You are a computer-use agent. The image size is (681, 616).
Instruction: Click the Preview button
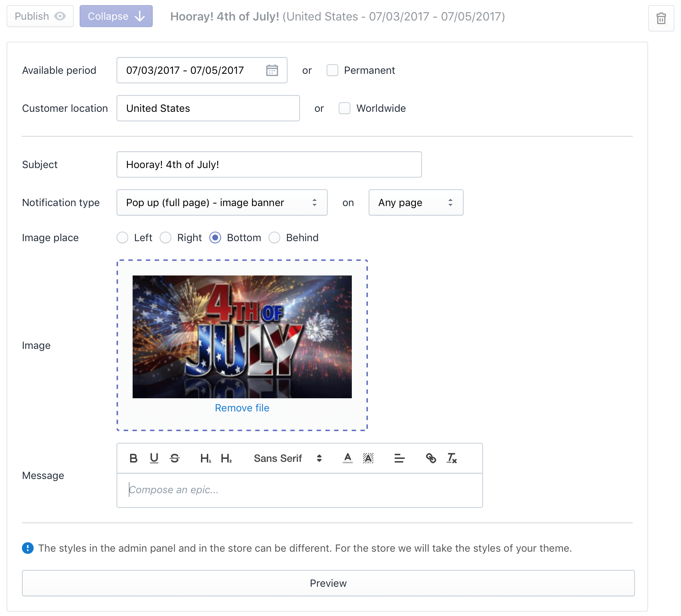coord(328,583)
